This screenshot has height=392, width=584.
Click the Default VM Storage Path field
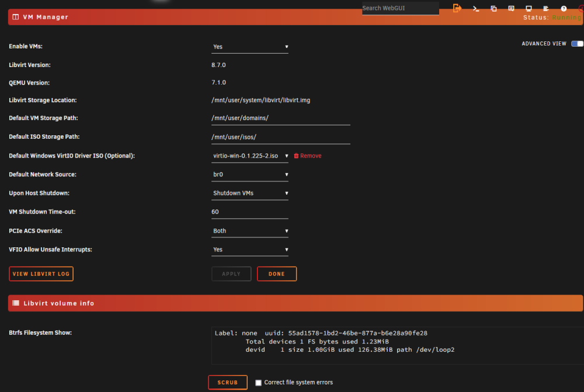tap(281, 118)
